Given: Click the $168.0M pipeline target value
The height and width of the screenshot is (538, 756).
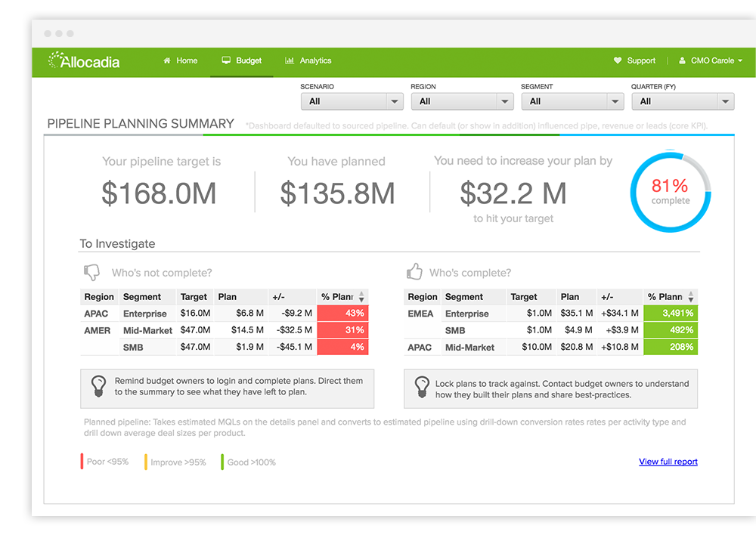Looking at the screenshot, I should tap(159, 193).
